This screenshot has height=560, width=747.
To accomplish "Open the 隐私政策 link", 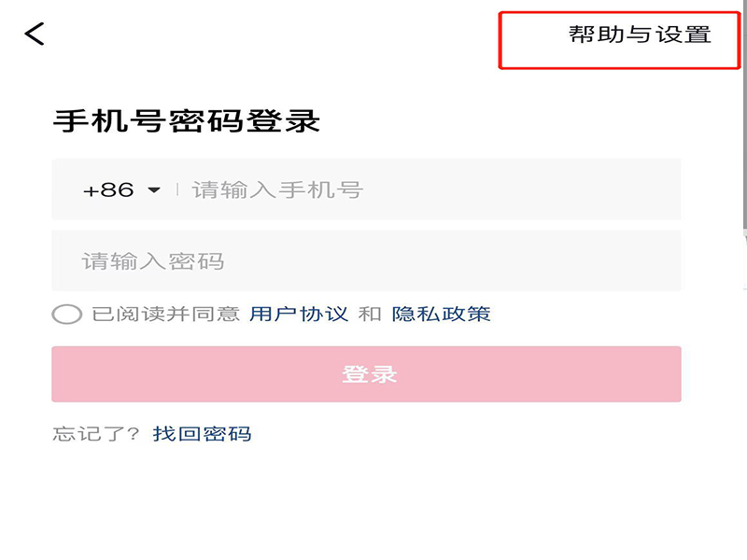I will click(x=441, y=314).
